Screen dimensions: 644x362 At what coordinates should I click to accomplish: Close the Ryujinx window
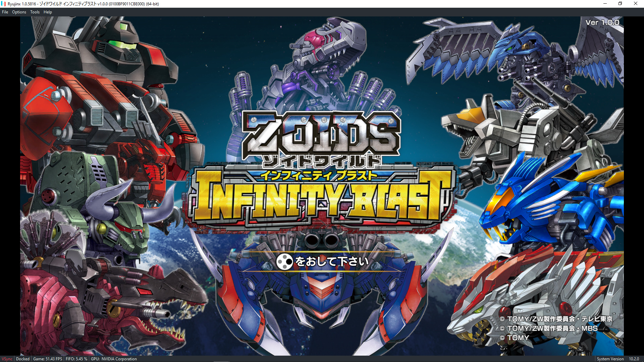(x=636, y=4)
